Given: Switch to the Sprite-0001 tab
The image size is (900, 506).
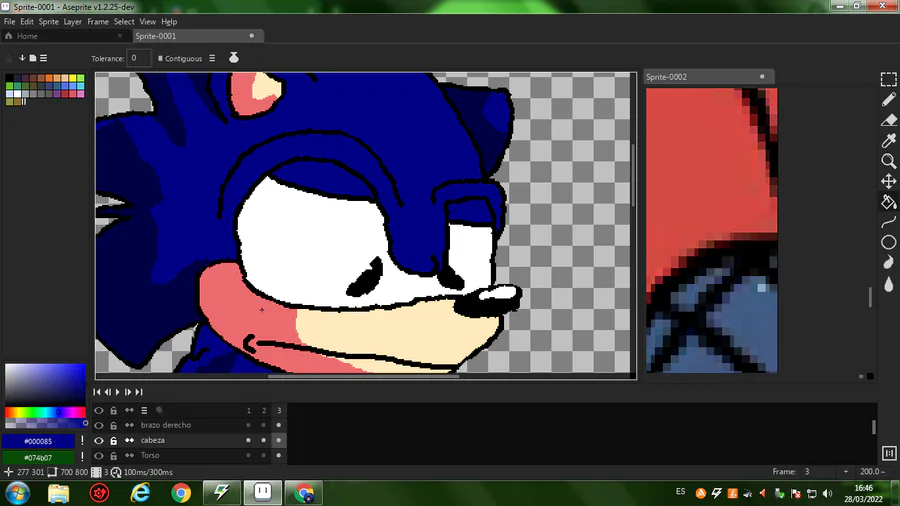Looking at the screenshot, I should [198, 36].
